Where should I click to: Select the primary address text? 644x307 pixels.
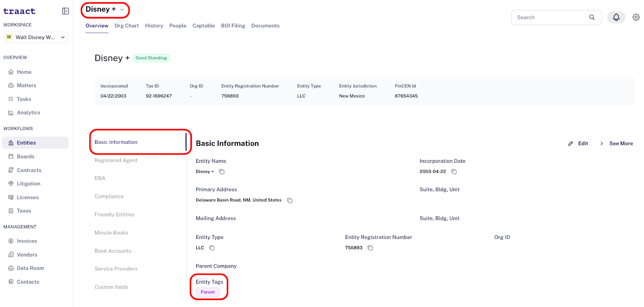[239, 200]
